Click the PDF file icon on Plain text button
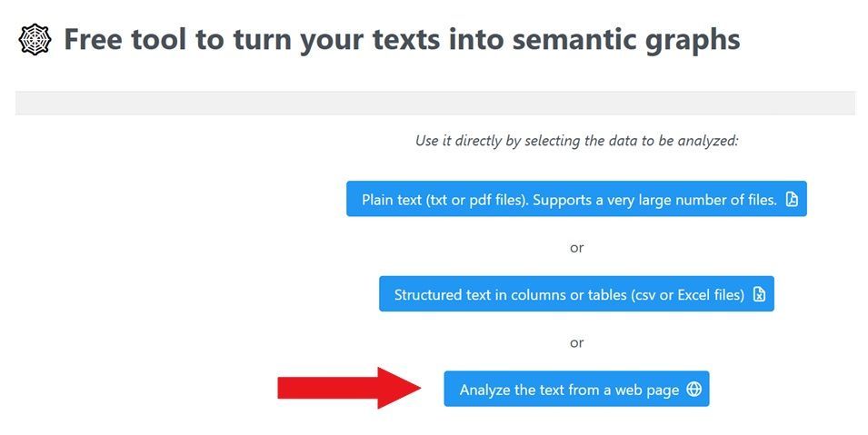The width and height of the screenshot is (868, 435). (792, 199)
